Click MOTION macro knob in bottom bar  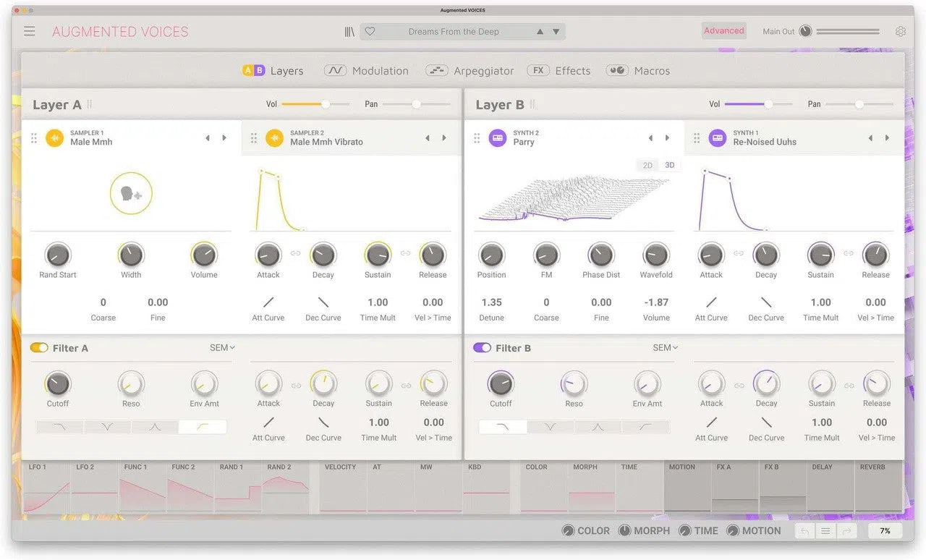(732, 531)
